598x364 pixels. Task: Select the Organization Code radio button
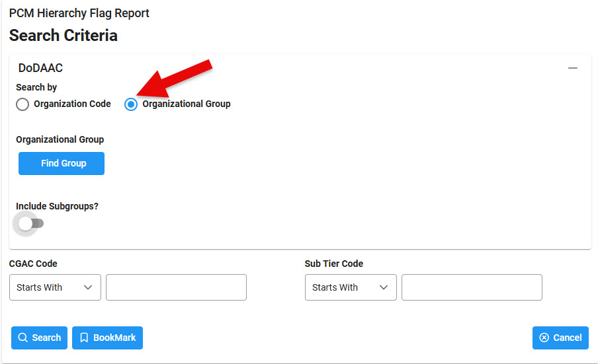[x=22, y=104]
